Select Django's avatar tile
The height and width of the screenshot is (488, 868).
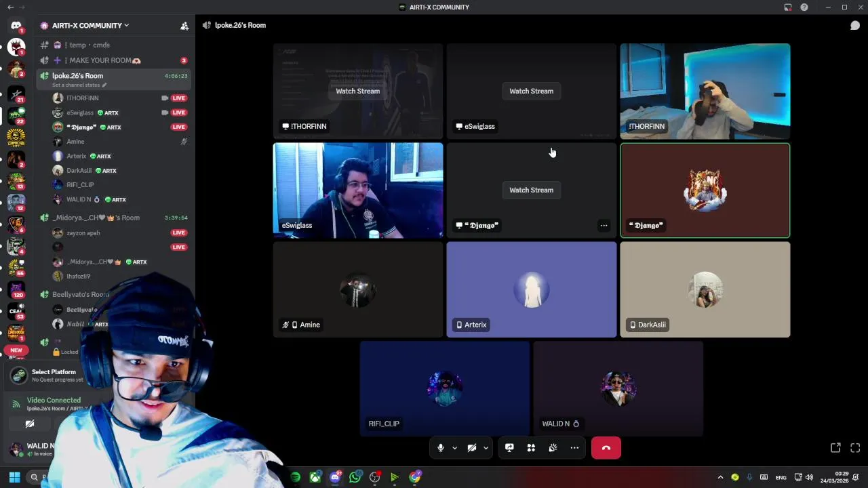705,190
